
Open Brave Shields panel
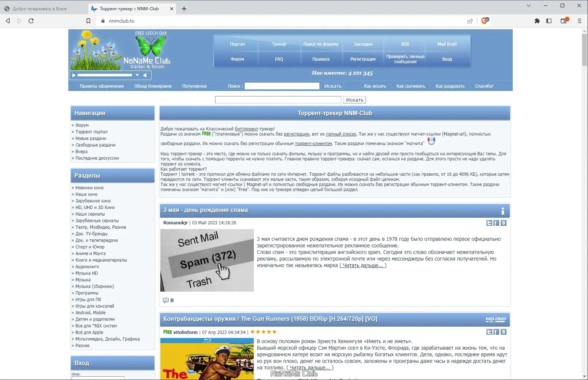coord(485,21)
